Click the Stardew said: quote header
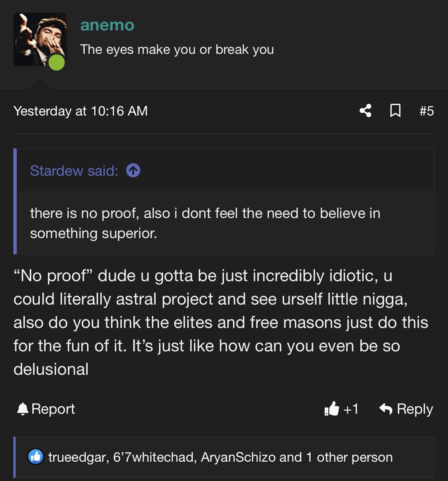This screenshot has height=481, width=448. click(x=74, y=171)
